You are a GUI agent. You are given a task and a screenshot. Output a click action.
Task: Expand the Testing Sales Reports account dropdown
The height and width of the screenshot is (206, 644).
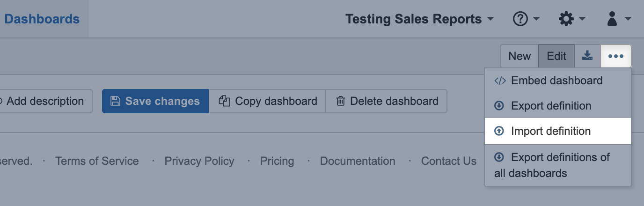(420, 19)
